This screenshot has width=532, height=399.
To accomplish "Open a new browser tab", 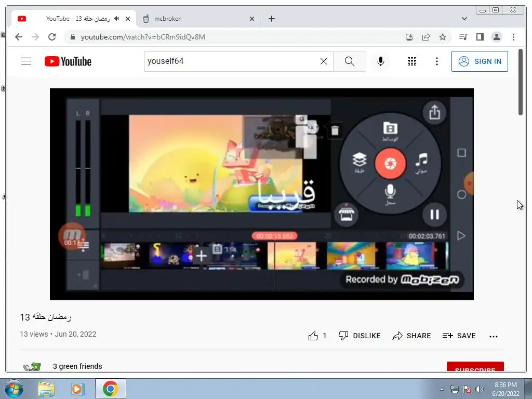I will [271, 19].
